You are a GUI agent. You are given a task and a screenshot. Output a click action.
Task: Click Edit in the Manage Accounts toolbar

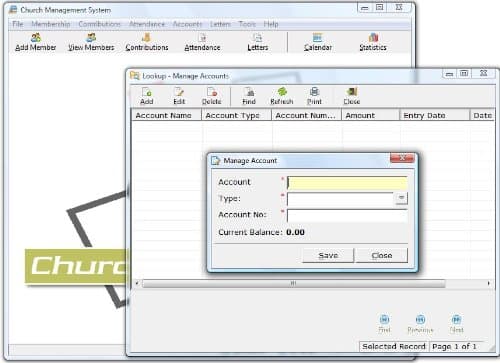click(179, 96)
